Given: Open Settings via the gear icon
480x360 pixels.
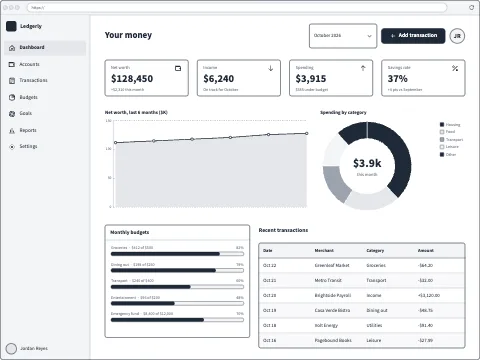Looking at the screenshot, I should pos(12,147).
